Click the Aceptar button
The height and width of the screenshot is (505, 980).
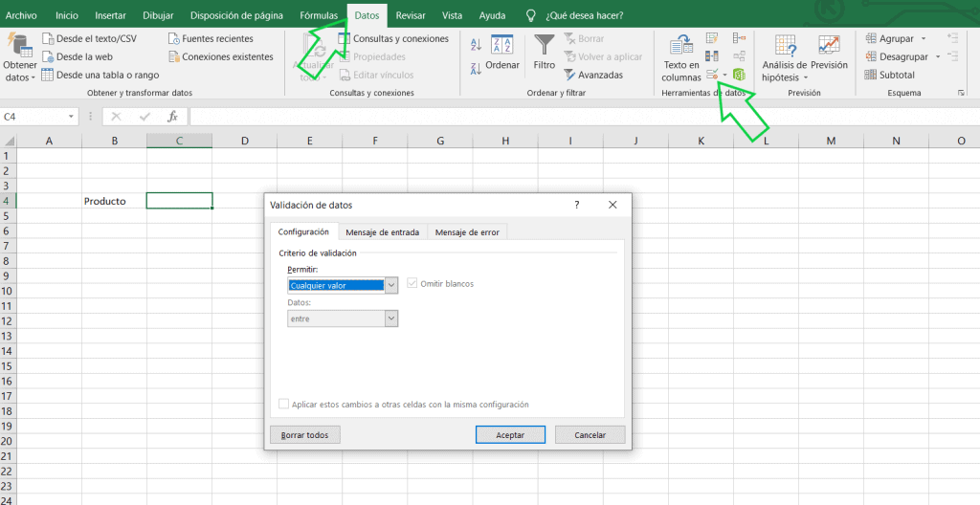(x=510, y=435)
